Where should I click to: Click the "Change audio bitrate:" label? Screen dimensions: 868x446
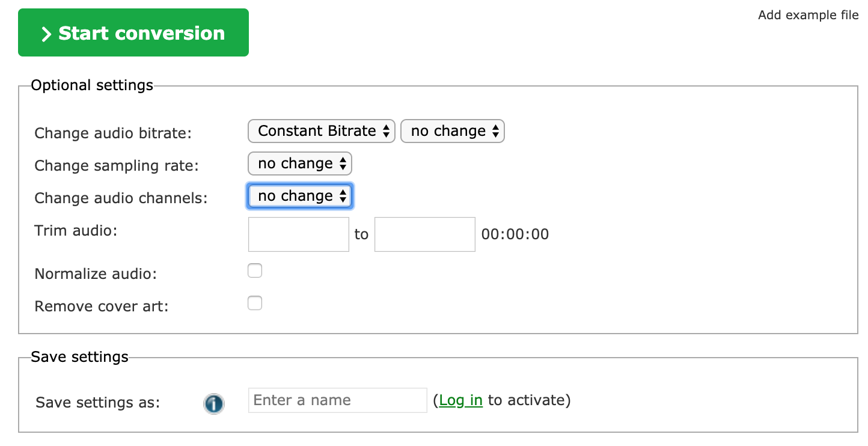coord(112,133)
